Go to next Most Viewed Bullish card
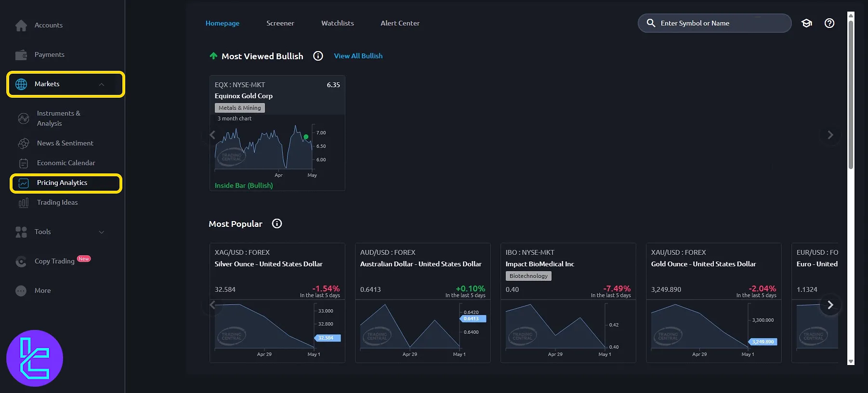This screenshot has width=868, height=393. pyautogui.click(x=830, y=135)
